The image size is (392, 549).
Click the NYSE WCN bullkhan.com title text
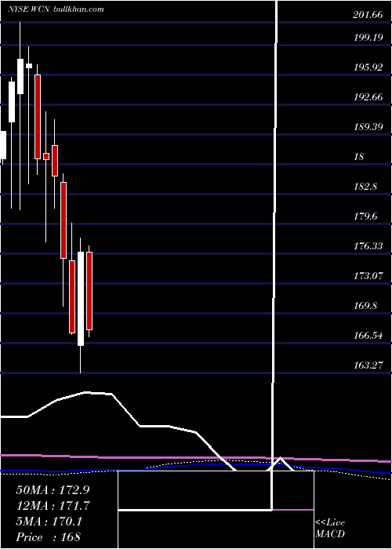[x=56, y=9]
